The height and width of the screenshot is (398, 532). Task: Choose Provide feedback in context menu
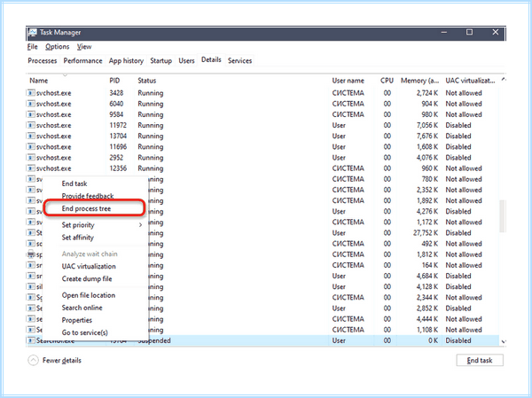88,196
